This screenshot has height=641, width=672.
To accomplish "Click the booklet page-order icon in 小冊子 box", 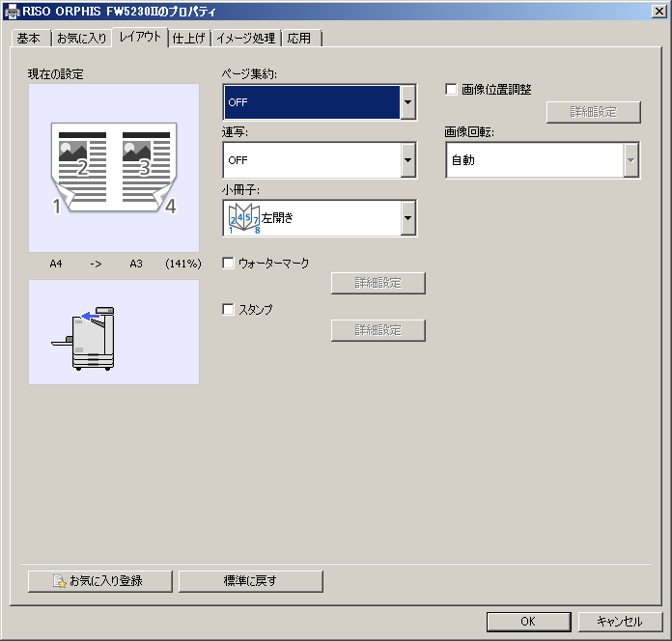I will click(243, 218).
